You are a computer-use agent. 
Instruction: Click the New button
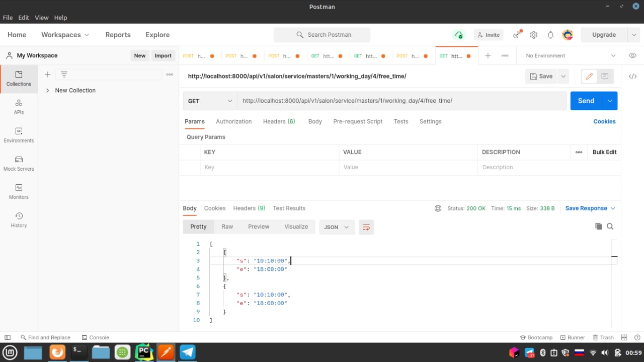140,56
